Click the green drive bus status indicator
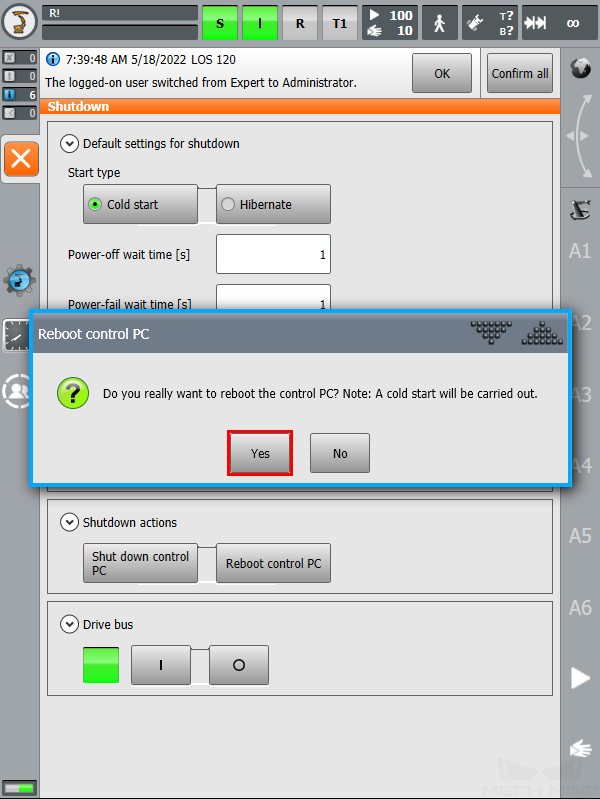600x799 pixels. point(101,665)
